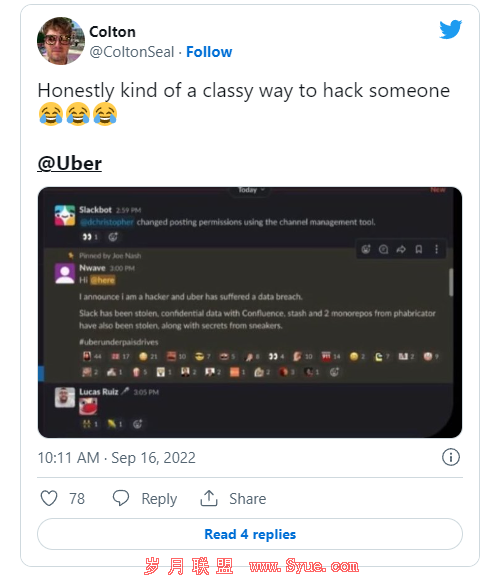
Task: Click the Slack message scrollbar
Action: pos(451,282)
